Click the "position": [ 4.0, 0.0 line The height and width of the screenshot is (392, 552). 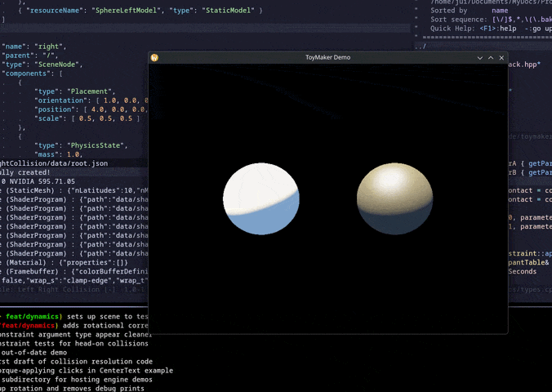[91, 109]
